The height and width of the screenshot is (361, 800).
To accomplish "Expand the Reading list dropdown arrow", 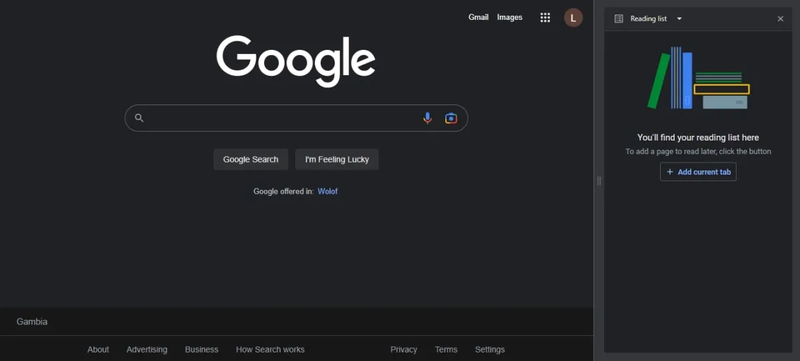I will [679, 19].
